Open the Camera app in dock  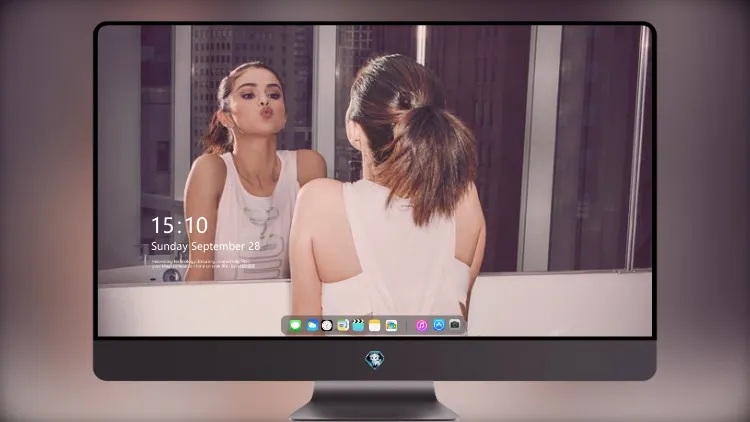pos(455,325)
